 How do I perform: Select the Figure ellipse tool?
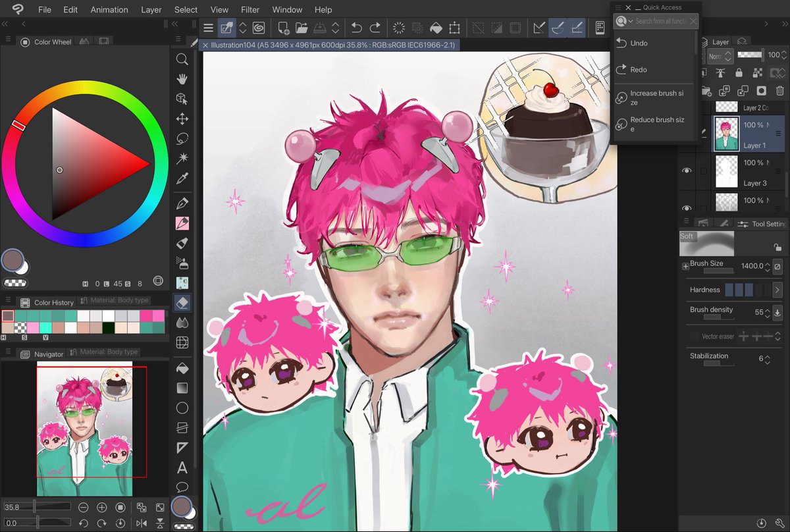182,408
